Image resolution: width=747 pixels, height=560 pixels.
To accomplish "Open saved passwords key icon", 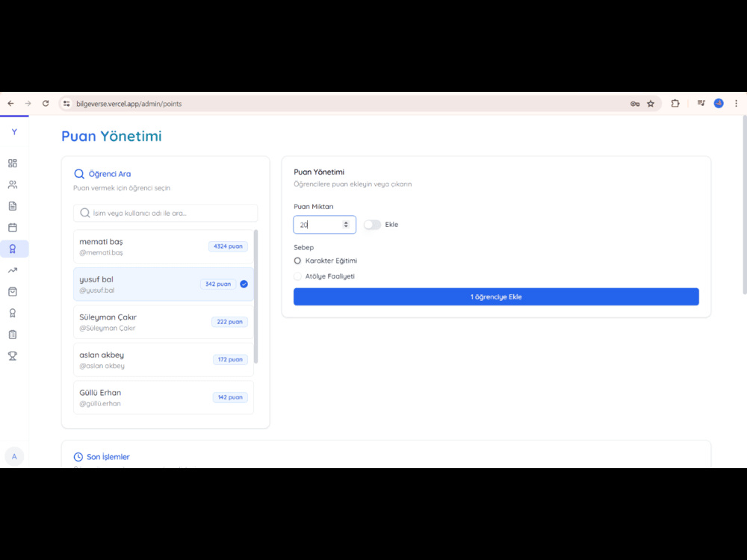I will point(634,103).
